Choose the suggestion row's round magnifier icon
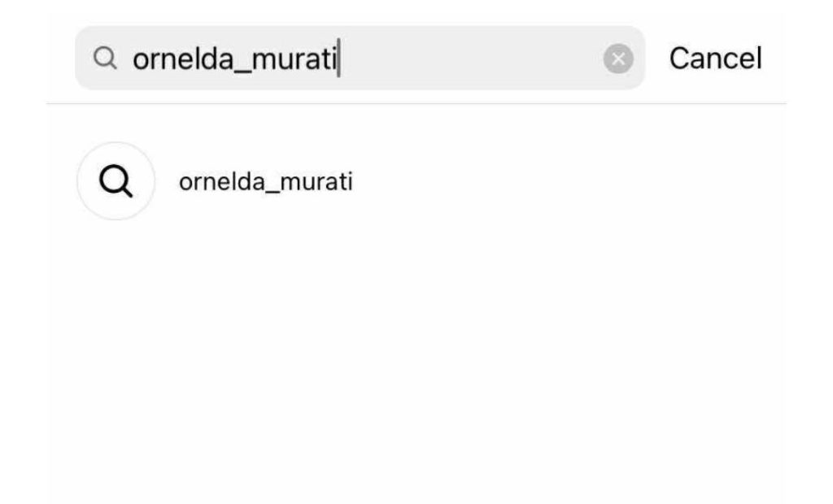833x504 pixels. pyautogui.click(x=116, y=181)
